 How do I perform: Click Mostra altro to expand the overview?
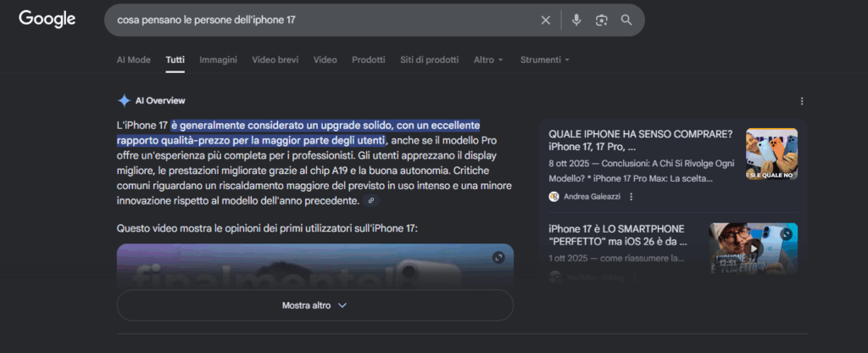click(315, 305)
